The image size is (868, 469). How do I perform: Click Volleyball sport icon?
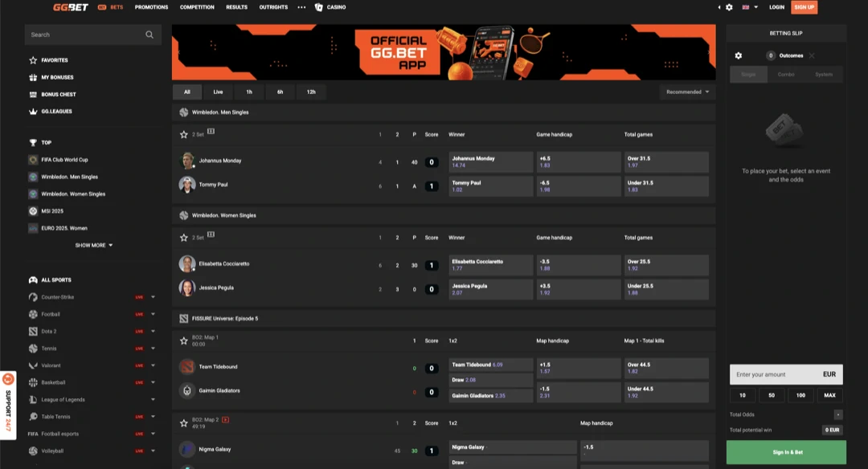(33, 451)
